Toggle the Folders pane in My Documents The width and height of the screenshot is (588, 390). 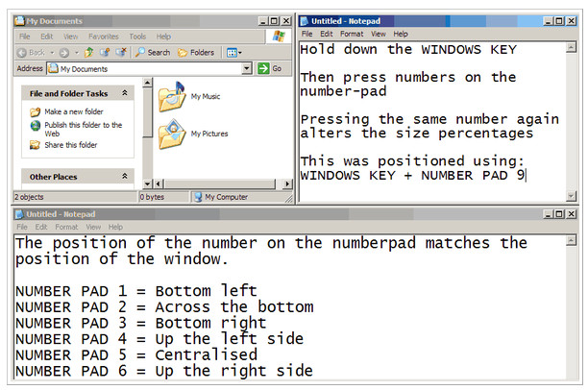pyautogui.click(x=196, y=53)
